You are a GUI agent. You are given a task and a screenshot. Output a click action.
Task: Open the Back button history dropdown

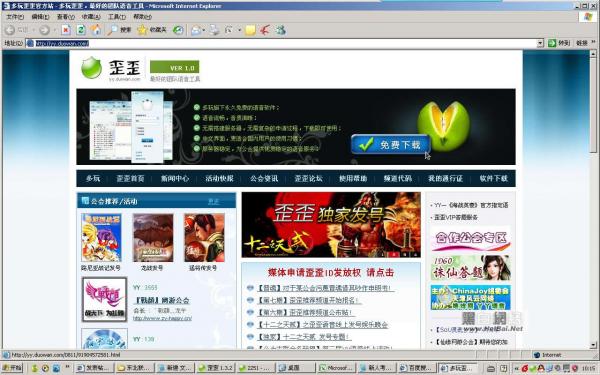[x=33, y=30]
